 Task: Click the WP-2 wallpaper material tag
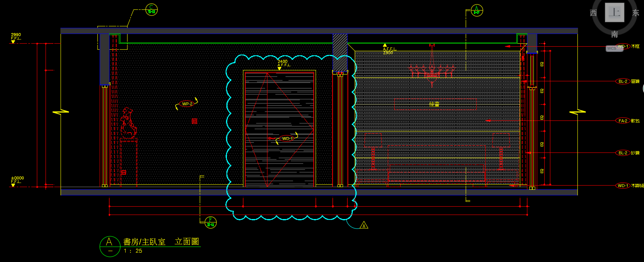click(187, 104)
